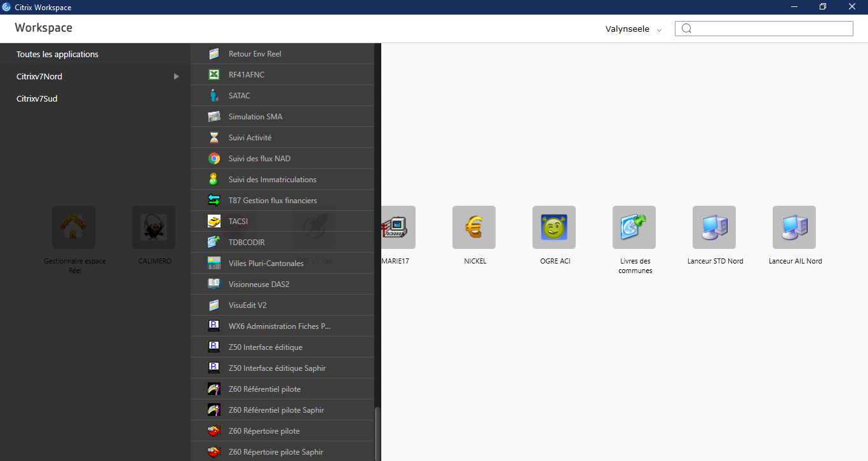868x461 pixels.
Task: Open T87 Gestion flux financiers
Action: click(273, 201)
